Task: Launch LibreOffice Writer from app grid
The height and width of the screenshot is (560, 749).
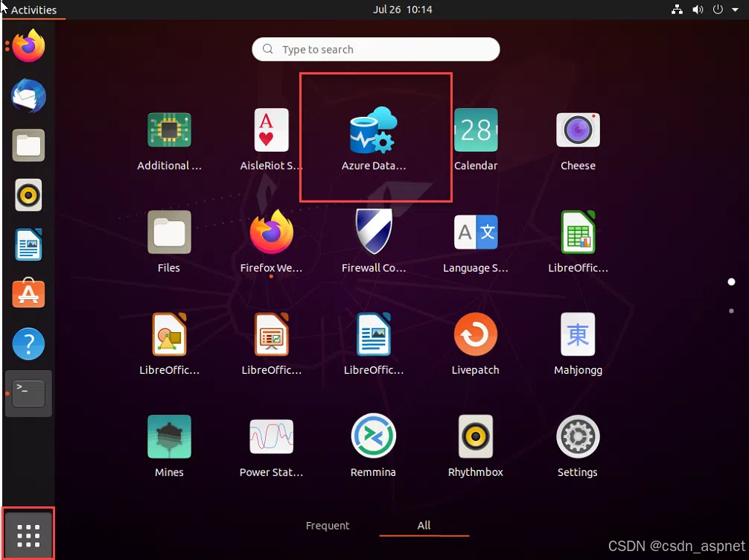Action: [374, 344]
